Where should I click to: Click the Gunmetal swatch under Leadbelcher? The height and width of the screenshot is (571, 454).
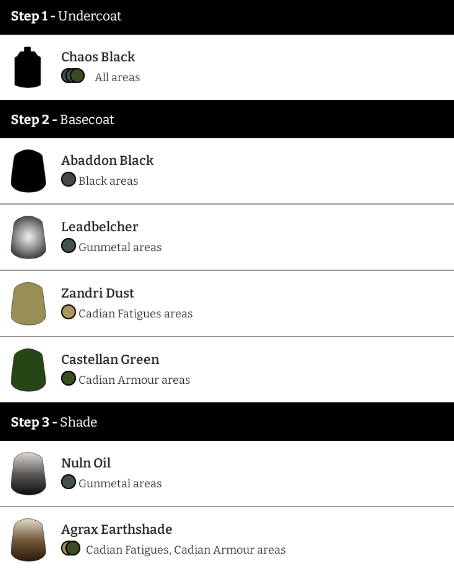pyautogui.click(x=68, y=246)
